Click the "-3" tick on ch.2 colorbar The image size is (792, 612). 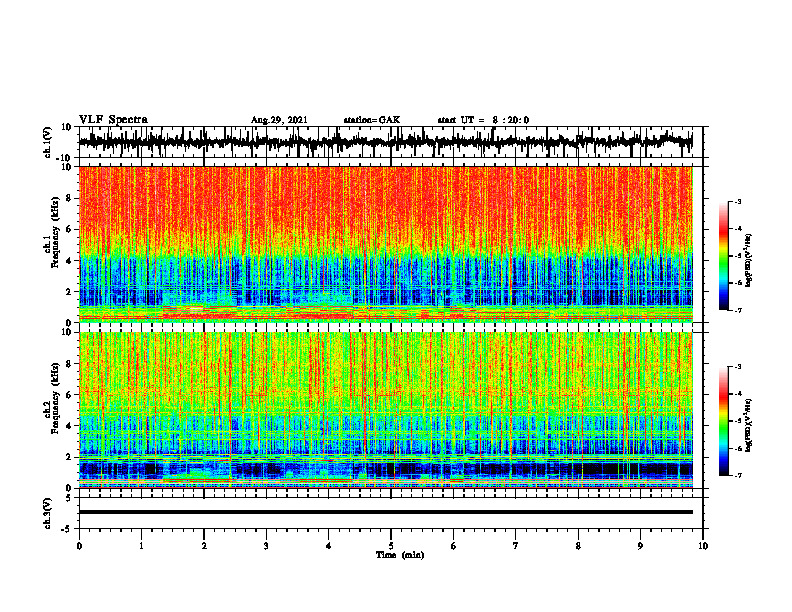(737, 367)
